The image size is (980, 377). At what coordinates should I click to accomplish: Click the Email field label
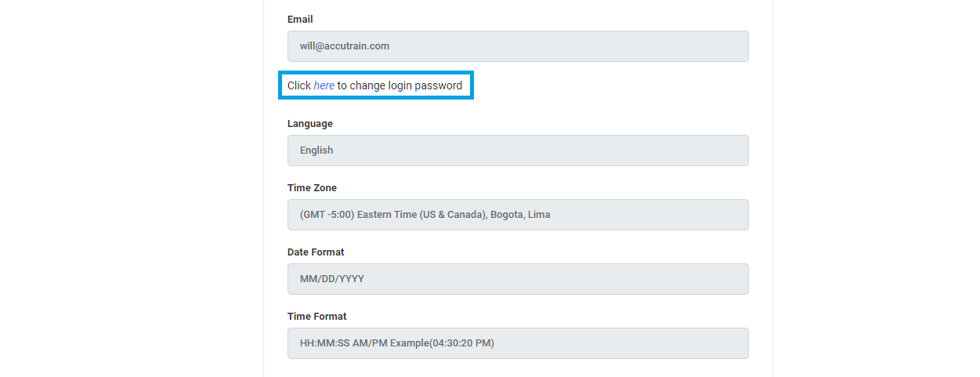click(x=300, y=20)
